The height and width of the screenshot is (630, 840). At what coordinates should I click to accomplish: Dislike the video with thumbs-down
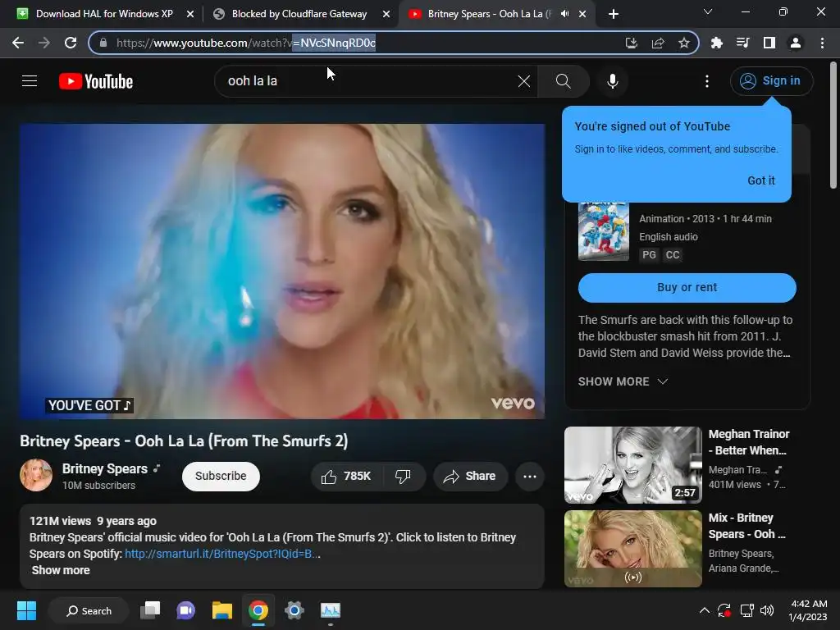click(403, 477)
